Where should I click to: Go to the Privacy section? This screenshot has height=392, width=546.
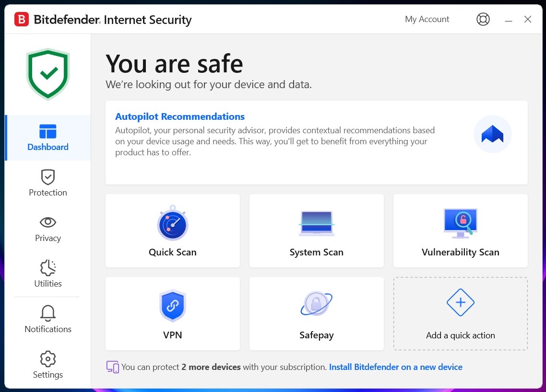pos(48,229)
